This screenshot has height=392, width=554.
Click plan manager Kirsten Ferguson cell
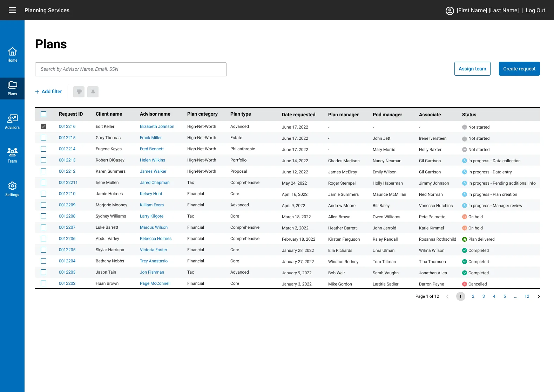click(344, 239)
